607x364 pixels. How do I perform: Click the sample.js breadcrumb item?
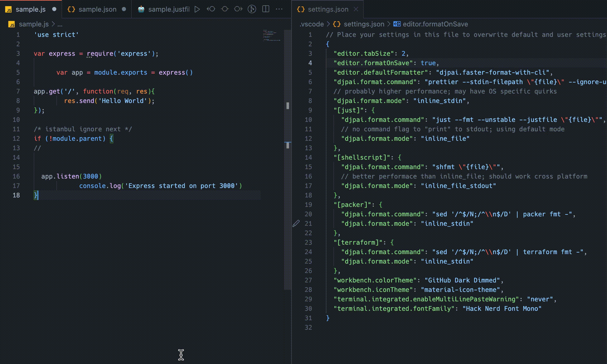click(x=33, y=24)
